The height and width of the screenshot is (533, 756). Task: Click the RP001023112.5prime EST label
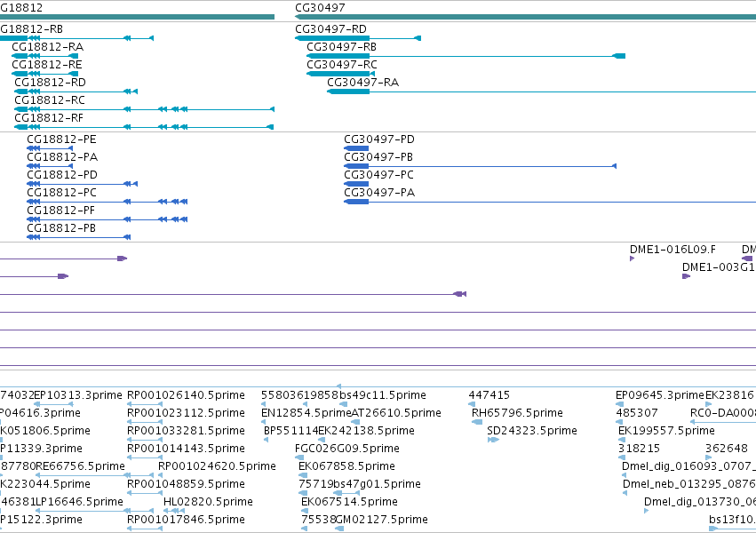186,413
